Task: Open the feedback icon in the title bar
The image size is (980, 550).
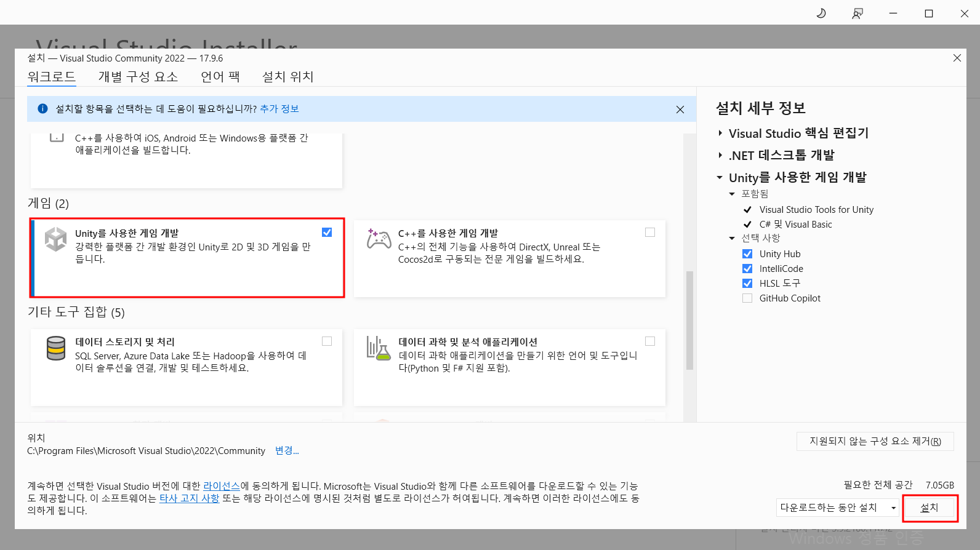Action: (x=857, y=13)
